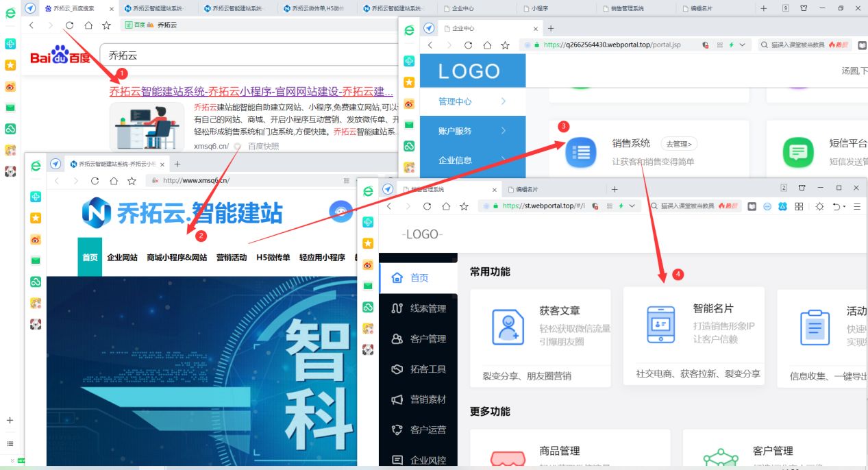Click the home icon in the Baidu window toolbar

tap(88, 25)
